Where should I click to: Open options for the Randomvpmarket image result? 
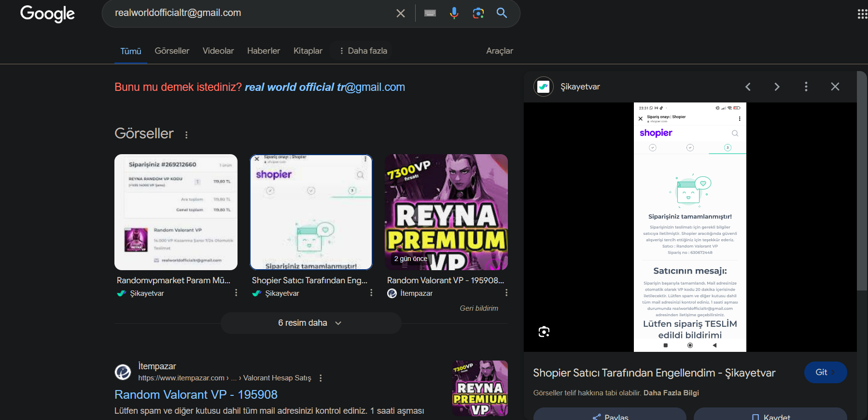[236, 293]
